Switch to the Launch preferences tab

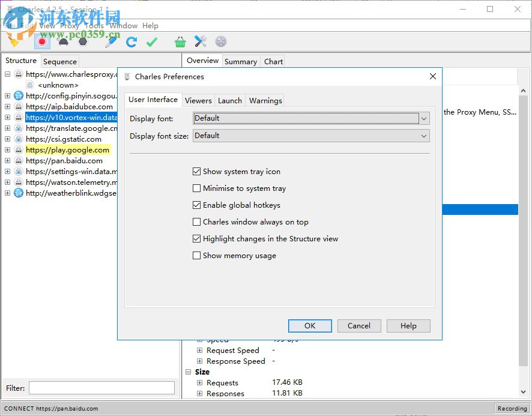click(x=230, y=100)
